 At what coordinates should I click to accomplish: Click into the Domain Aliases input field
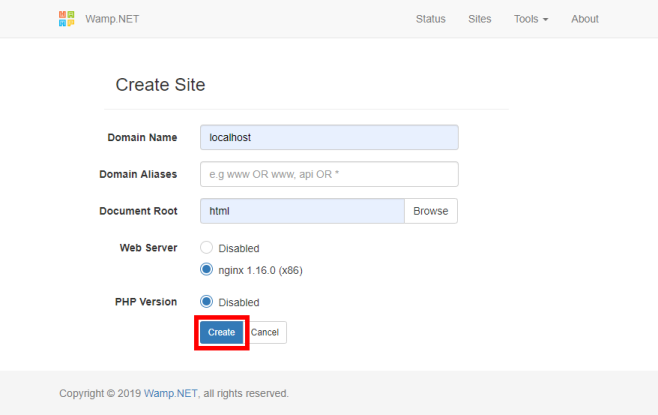click(329, 174)
